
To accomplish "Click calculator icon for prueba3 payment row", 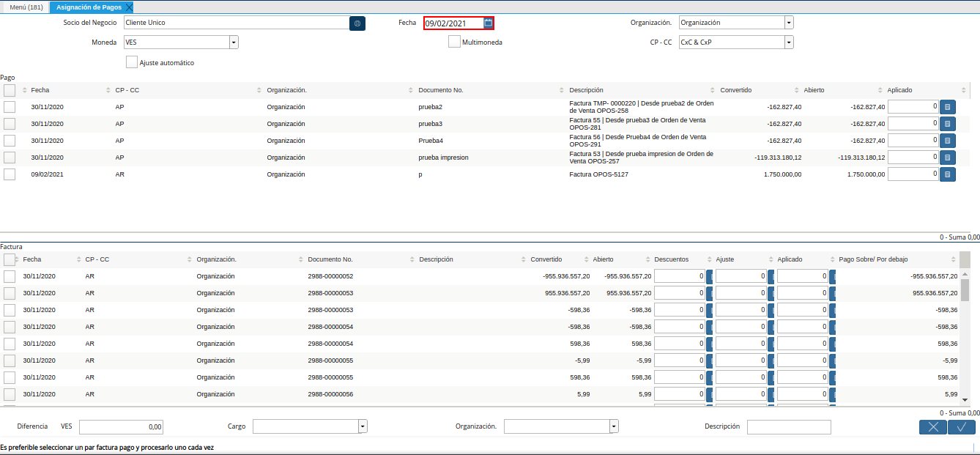I will 947,124.
